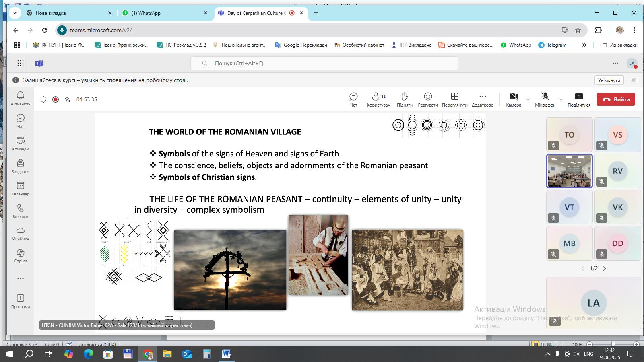The image size is (644, 362).
Task: Open the Google Перекладач bookmark
Action: (301, 45)
